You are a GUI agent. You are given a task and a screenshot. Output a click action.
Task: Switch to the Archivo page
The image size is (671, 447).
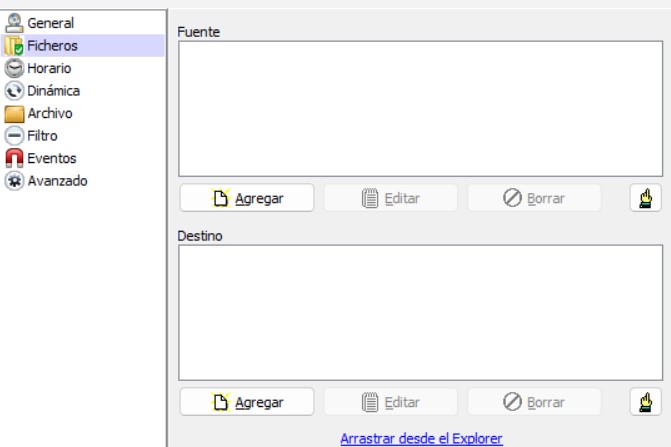49,113
